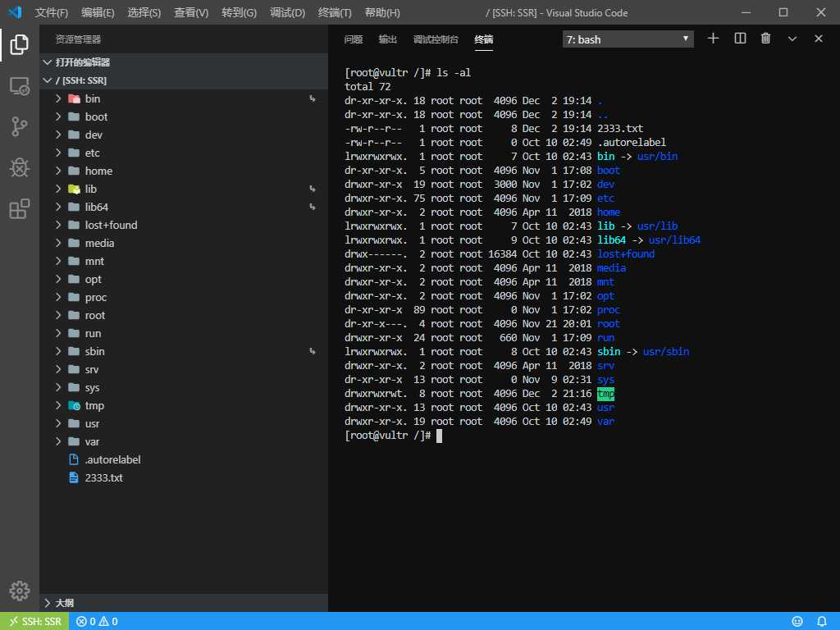Select the opt folder

pyautogui.click(x=184, y=279)
